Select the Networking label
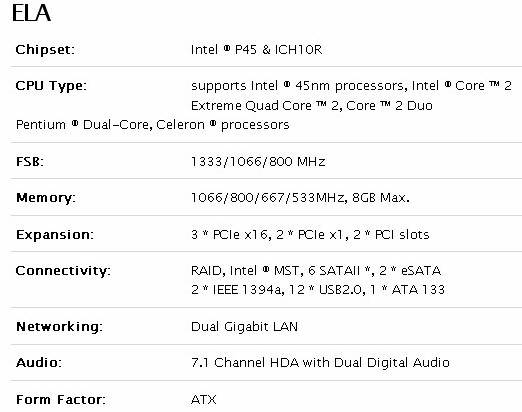The image size is (522, 412). (x=59, y=327)
